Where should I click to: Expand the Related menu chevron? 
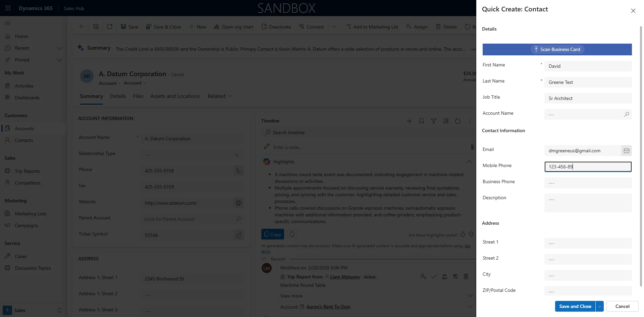coord(230,96)
